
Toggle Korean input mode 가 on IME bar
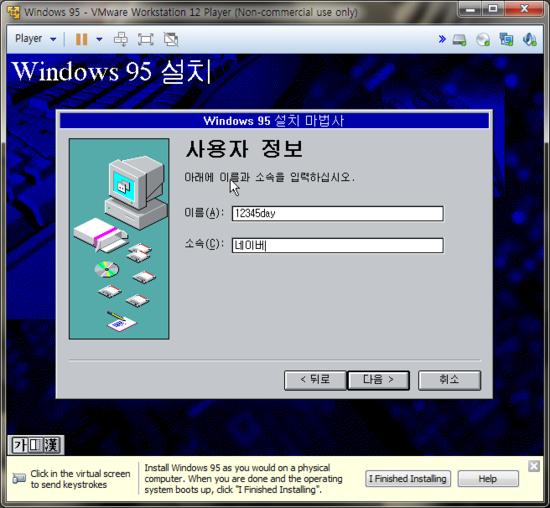click(20, 445)
